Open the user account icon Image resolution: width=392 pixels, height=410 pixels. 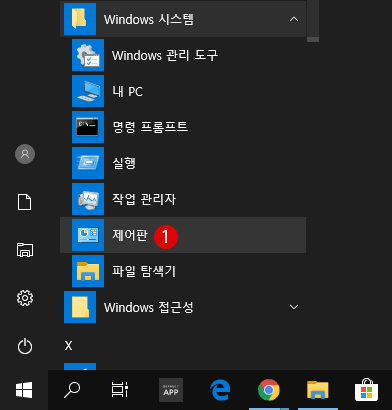point(25,154)
